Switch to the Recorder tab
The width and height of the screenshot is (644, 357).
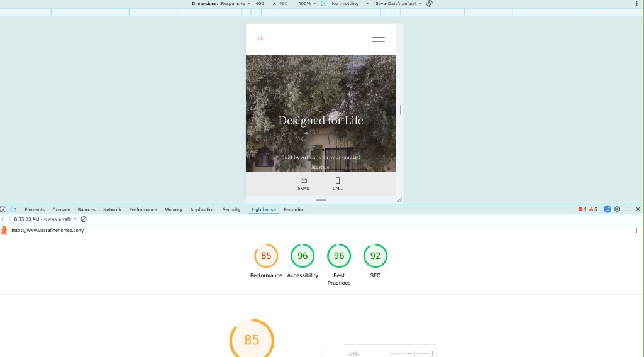293,209
